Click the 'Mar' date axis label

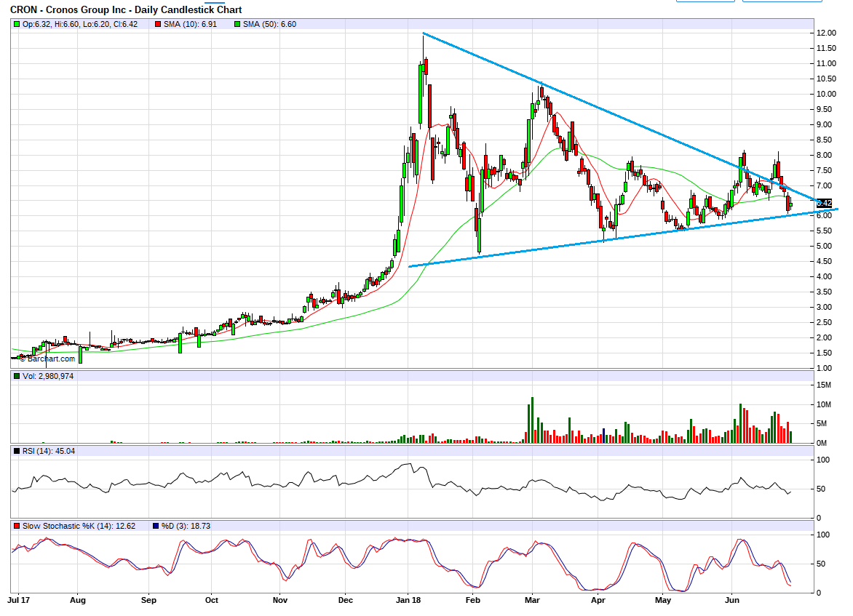pos(532,600)
